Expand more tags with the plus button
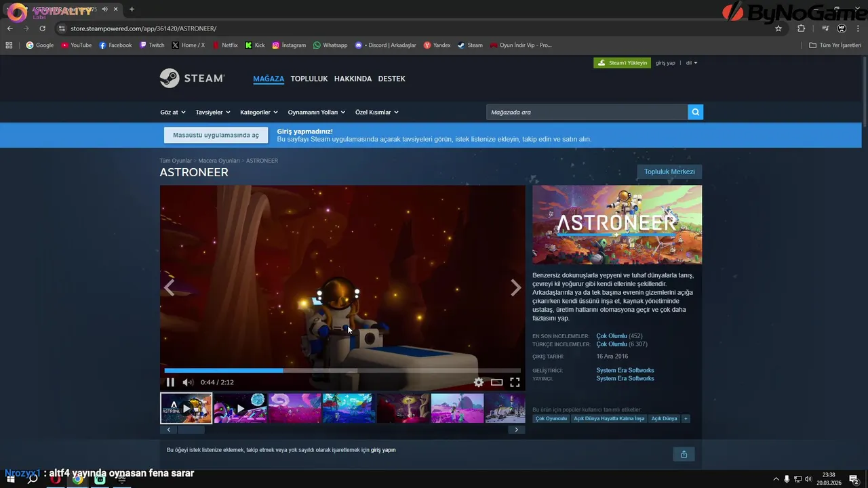The width and height of the screenshot is (868, 488). point(686,419)
